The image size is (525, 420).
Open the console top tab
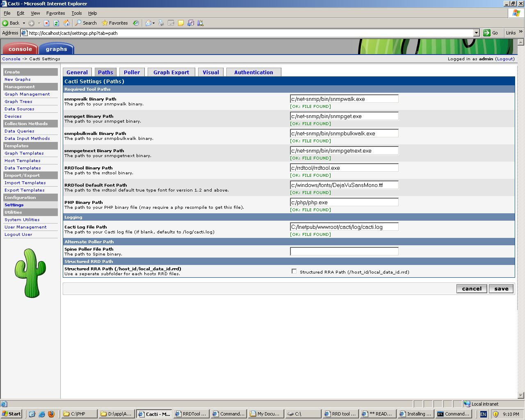(20, 49)
